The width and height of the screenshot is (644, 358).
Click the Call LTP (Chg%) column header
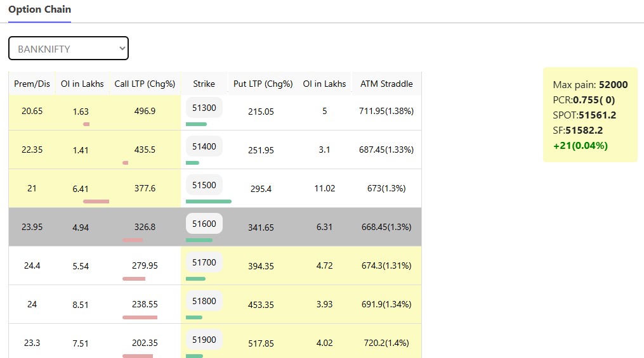pyautogui.click(x=145, y=84)
